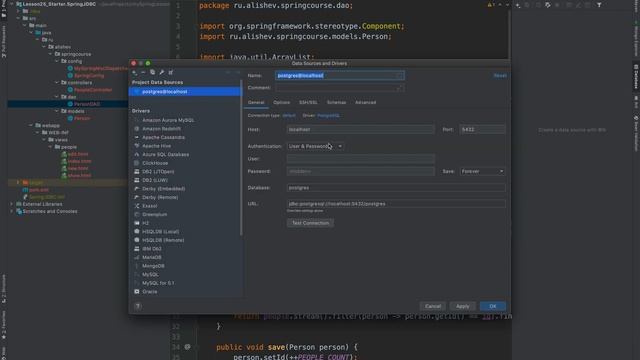Screen dimensions: 640x360
Task: Focus the Database field
Action: (396, 188)
